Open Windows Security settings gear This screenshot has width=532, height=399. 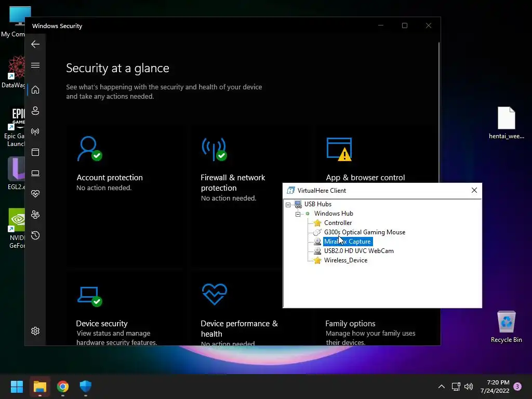[x=35, y=331]
